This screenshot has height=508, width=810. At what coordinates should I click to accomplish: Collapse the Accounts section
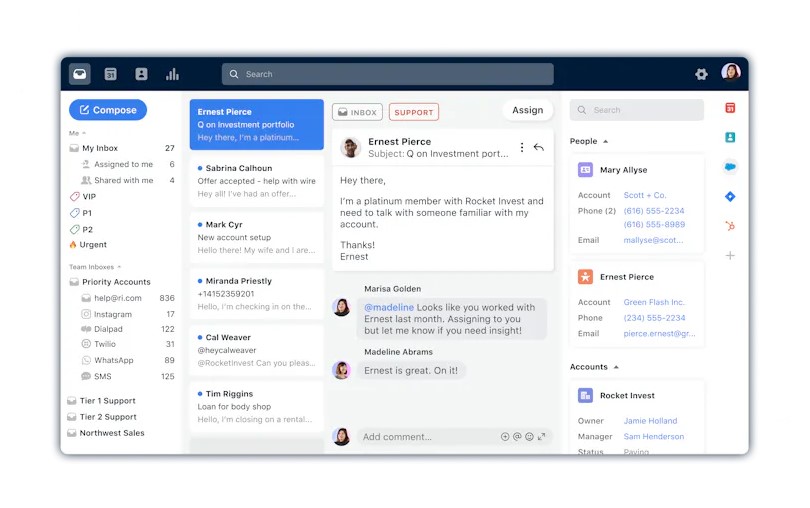616,367
